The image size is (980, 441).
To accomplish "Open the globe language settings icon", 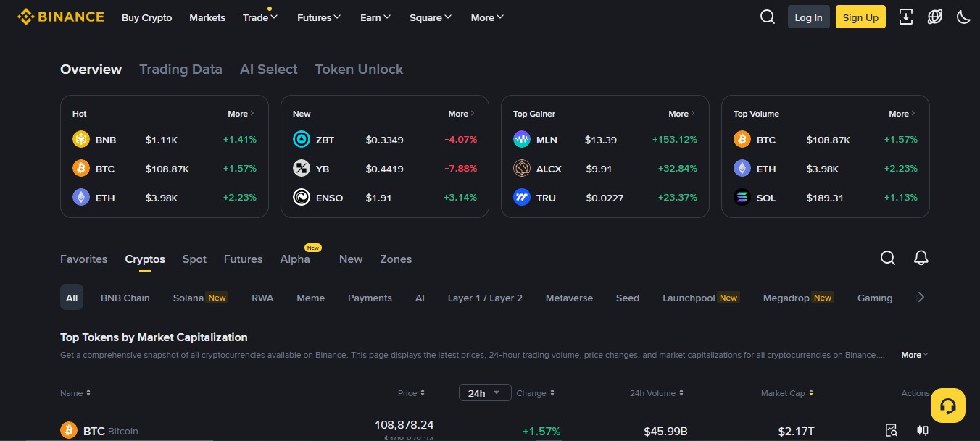I will (935, 17).
